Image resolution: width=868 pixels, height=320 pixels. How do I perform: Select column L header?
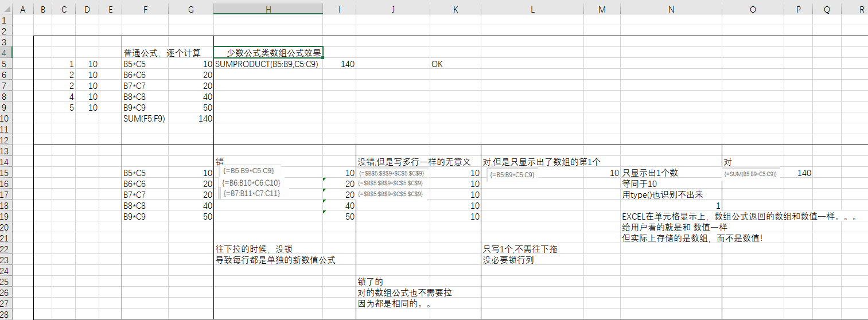[x=532, y=10]
